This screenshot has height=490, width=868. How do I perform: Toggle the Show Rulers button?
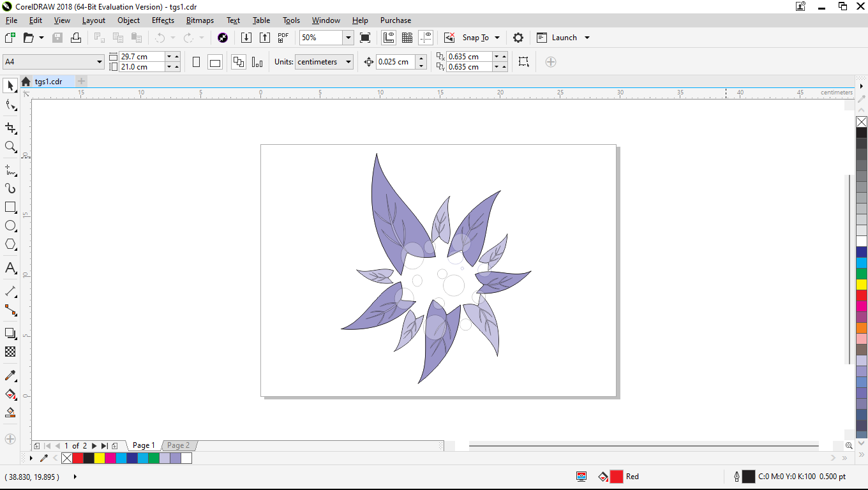389,38
